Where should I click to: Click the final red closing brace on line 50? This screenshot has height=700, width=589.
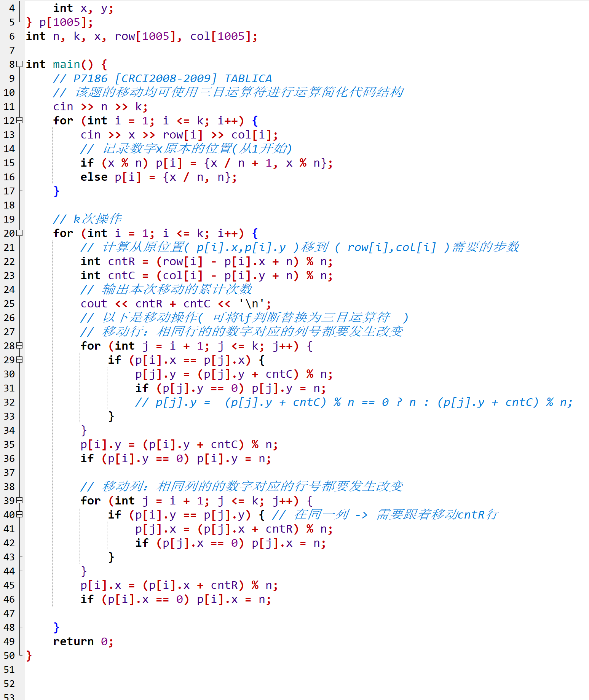29,655
